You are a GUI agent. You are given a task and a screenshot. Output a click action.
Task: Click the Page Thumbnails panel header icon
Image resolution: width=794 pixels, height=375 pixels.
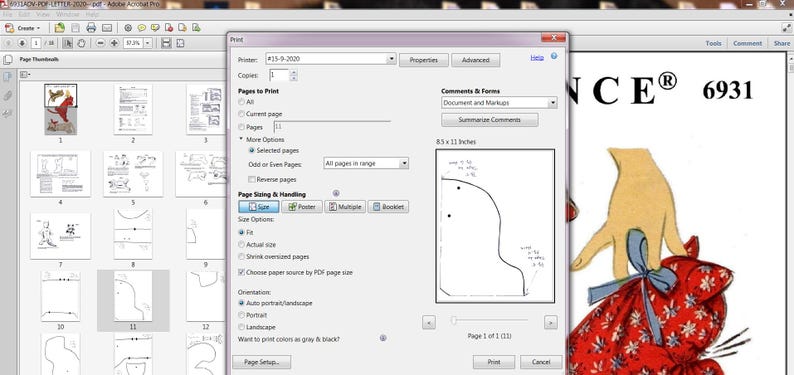[x=8, y=60]
